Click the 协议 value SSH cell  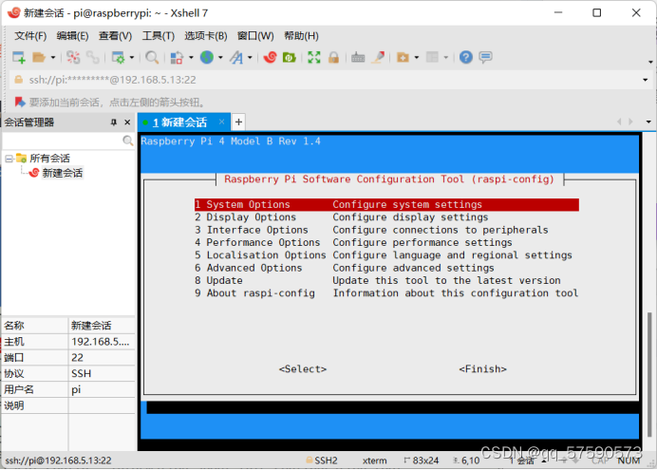pos(101,374)
